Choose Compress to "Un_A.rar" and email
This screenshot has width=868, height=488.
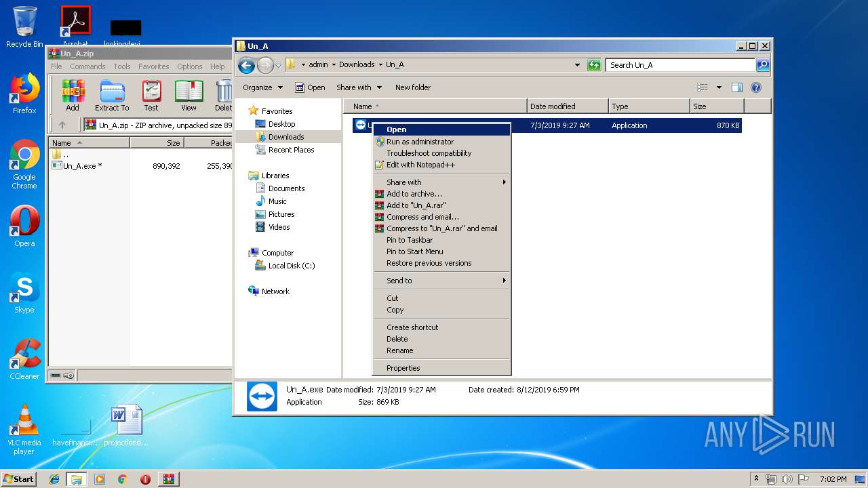441,228
